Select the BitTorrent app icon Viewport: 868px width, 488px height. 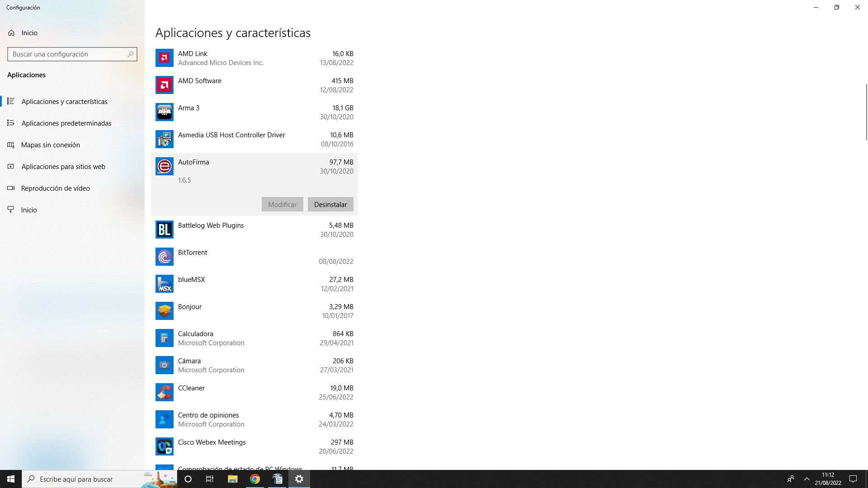pyautogui.click(x=164, y=257)
